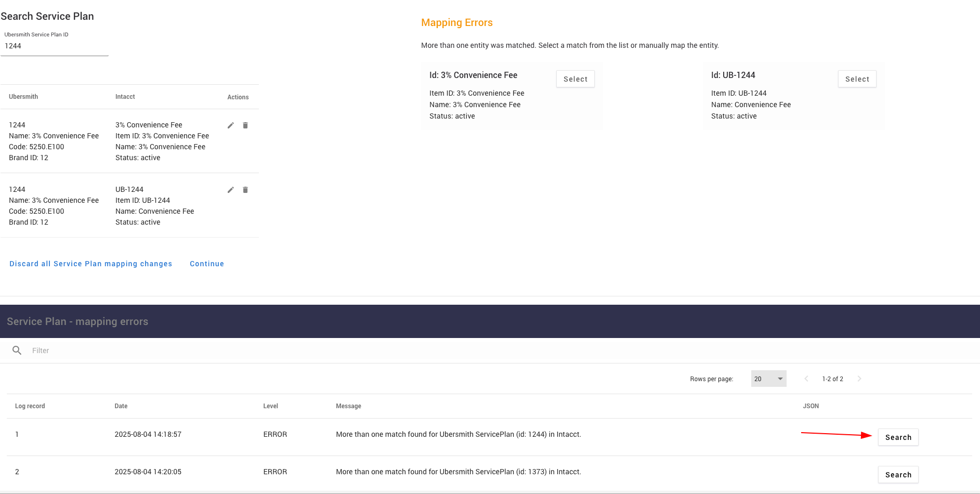Click the Id: 3% Convenience Fee card title
This screenshot has height=494, width=980.
(473, 75)
